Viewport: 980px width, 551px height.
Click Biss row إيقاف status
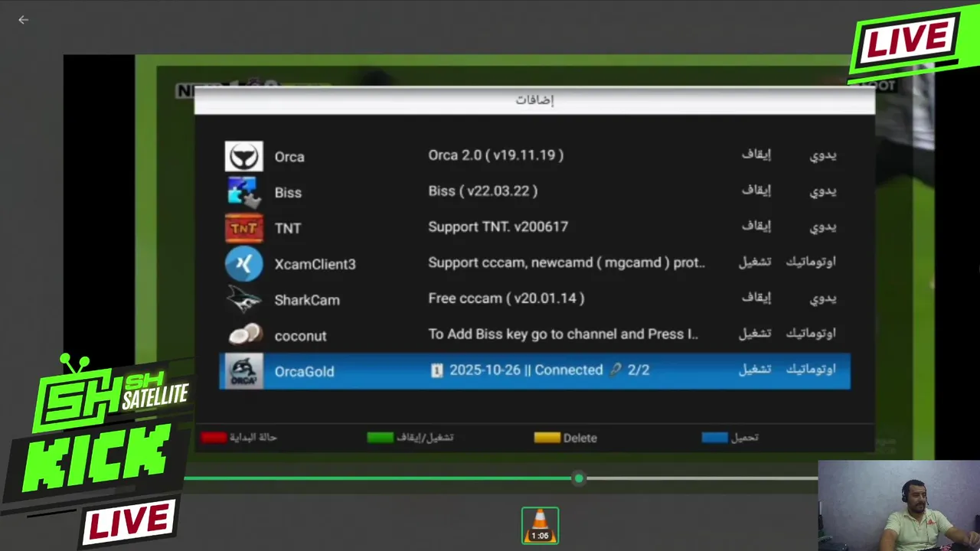pos(756,191)
